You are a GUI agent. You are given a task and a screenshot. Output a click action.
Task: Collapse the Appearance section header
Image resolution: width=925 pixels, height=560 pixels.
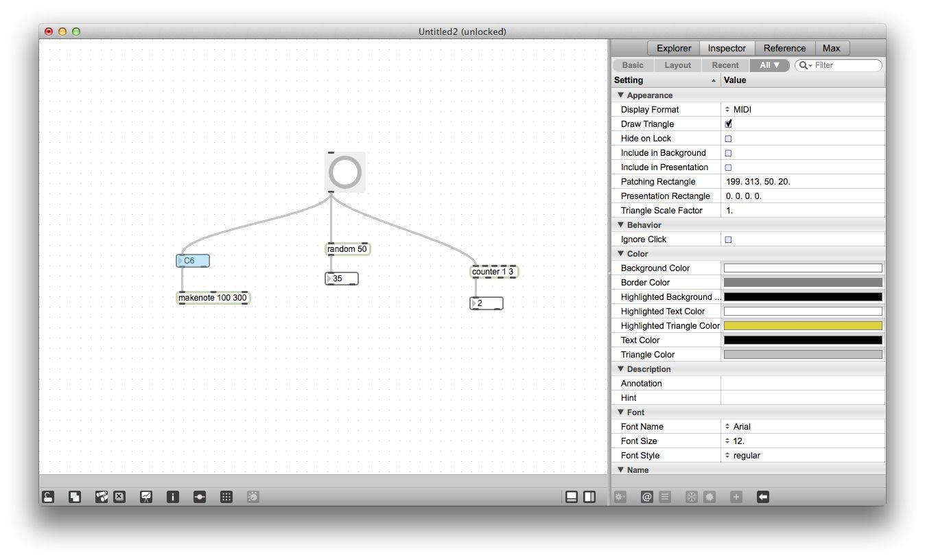[620, 95]
